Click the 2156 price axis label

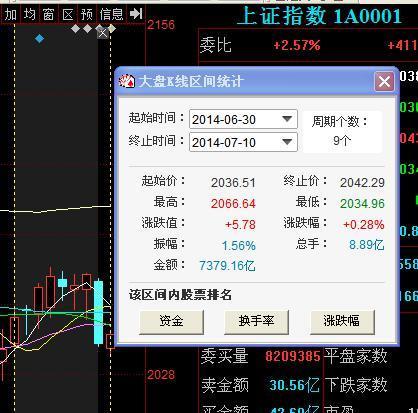pyautogui.click(x=161, y=25)
